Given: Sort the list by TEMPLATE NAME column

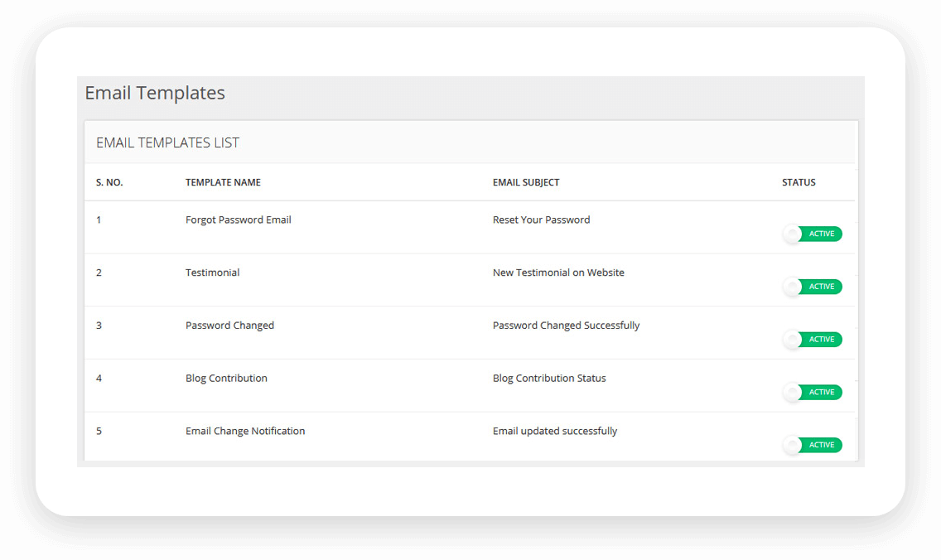Looking at the screenshot, I should pos(222,182).
